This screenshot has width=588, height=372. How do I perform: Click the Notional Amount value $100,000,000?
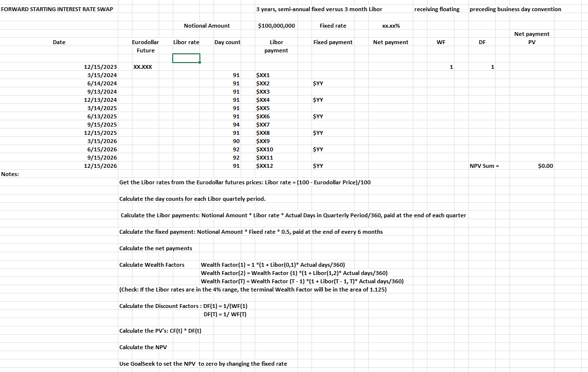point(276,26)
